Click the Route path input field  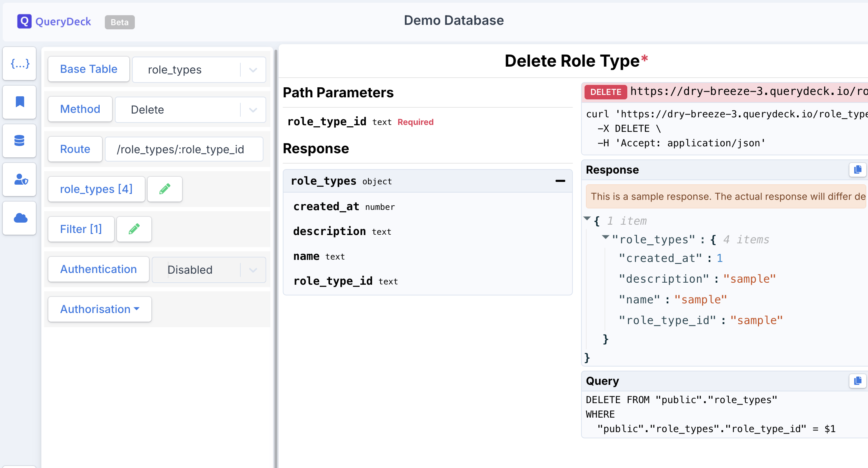tap(184, 149)
